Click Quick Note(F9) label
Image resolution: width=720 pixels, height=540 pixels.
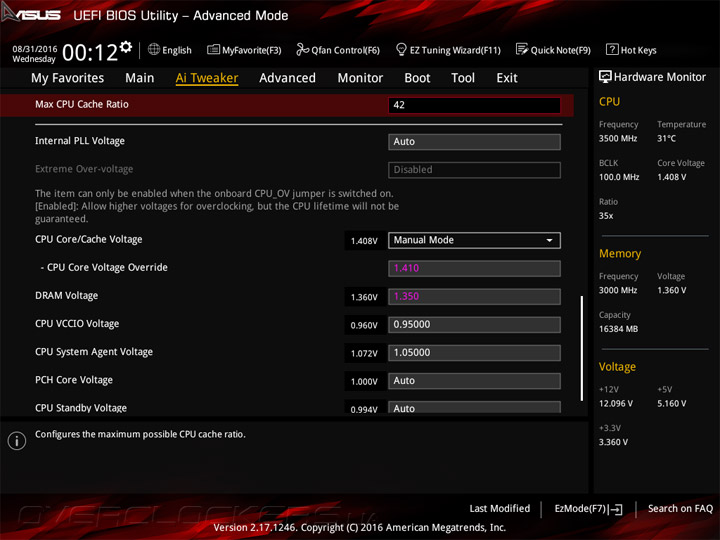561,50
